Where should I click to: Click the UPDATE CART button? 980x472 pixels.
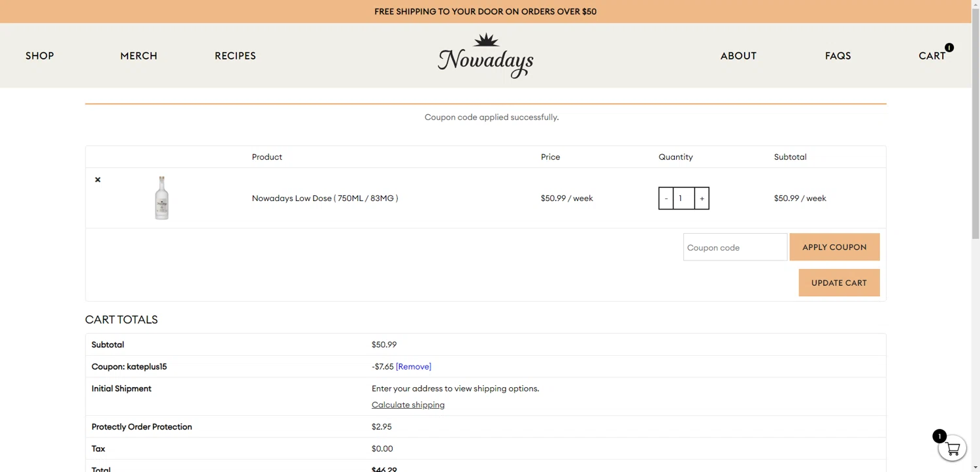[839, 283]
